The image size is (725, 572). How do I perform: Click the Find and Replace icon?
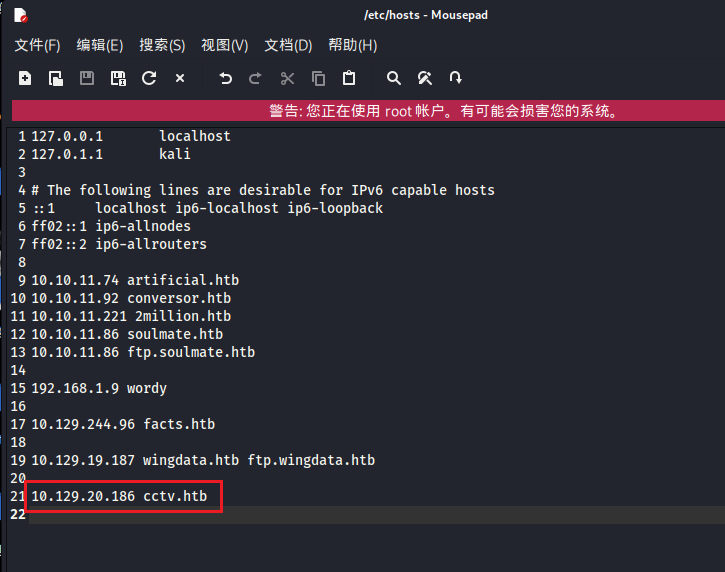coord(425,78)
